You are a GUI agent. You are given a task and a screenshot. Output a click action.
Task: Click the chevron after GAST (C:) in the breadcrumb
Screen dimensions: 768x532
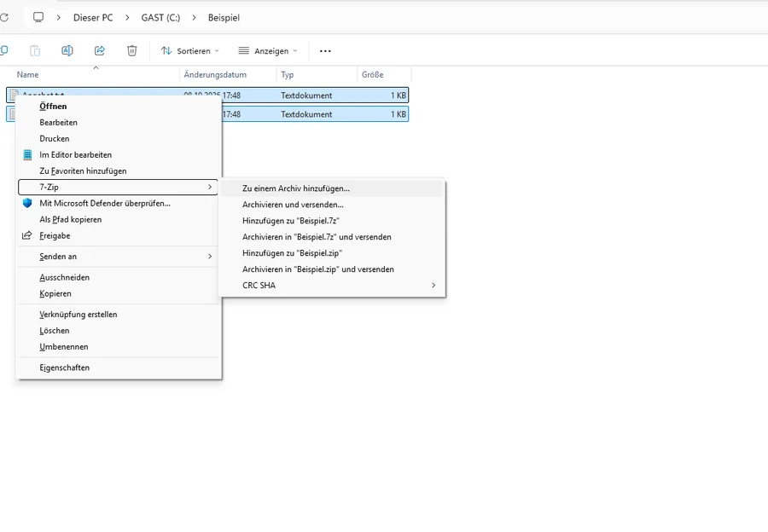(x=194, y=18)
